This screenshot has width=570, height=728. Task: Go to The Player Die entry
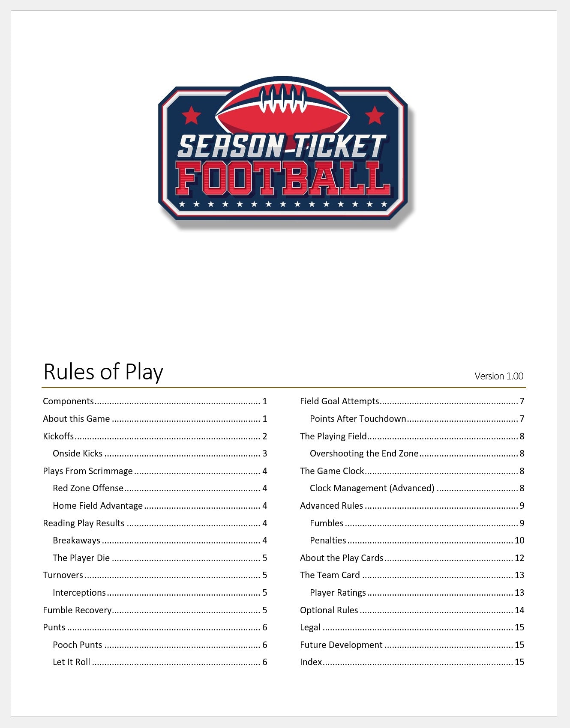point(81,558)
